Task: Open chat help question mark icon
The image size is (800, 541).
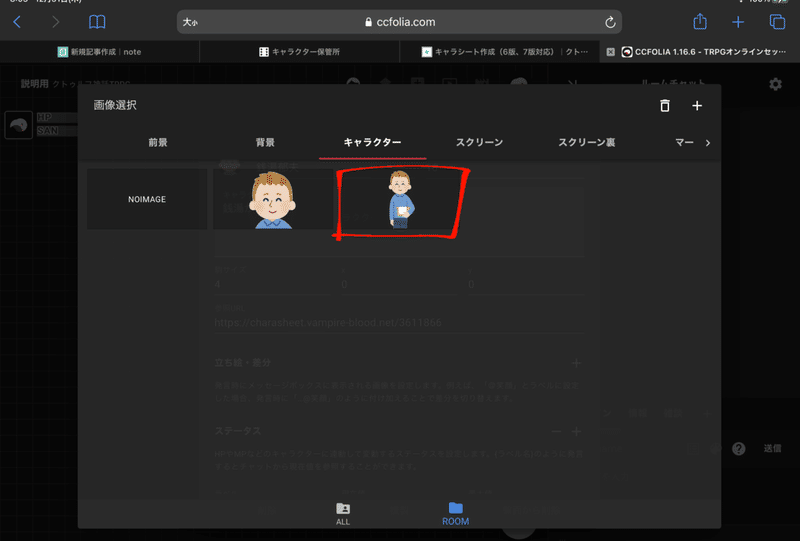Action: [x=739, y=448]
